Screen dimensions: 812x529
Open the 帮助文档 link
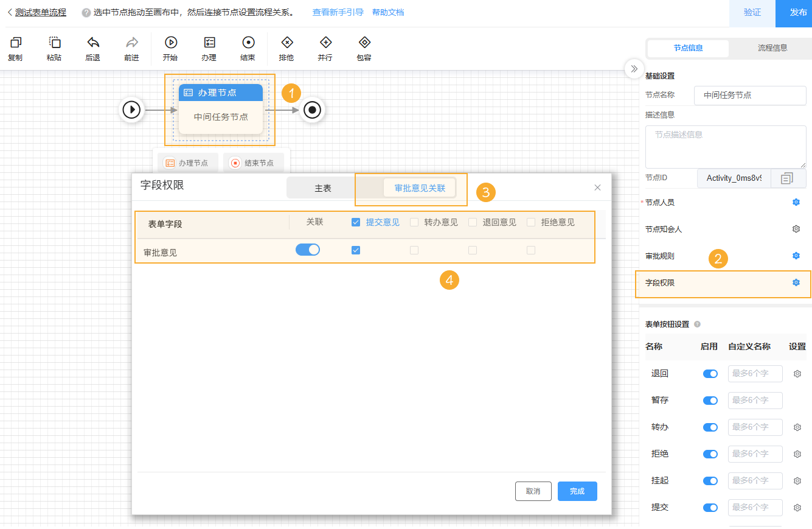pyautogui.click(x=389, y=11)
